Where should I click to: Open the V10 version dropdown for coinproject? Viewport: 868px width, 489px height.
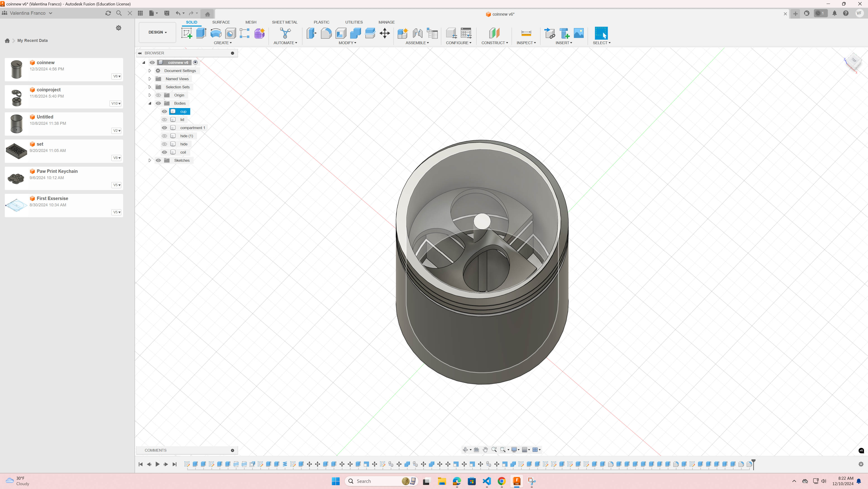(x=116, y=104)
